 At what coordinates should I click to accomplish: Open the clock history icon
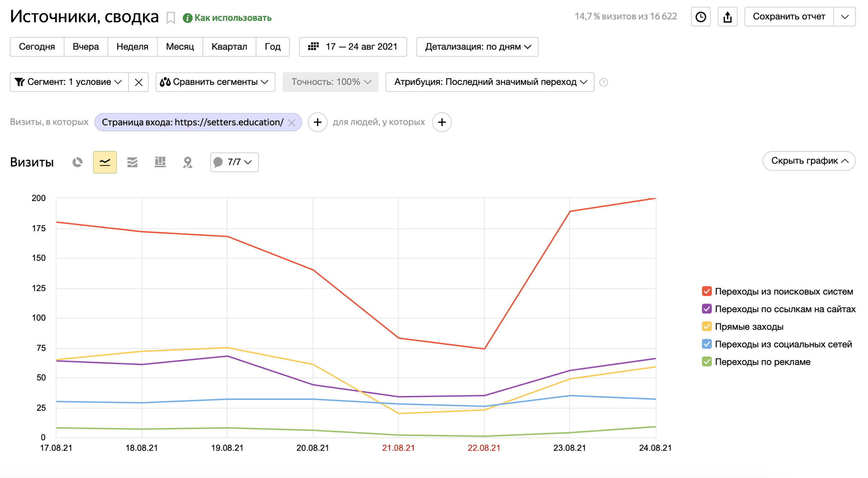[700, 17]
